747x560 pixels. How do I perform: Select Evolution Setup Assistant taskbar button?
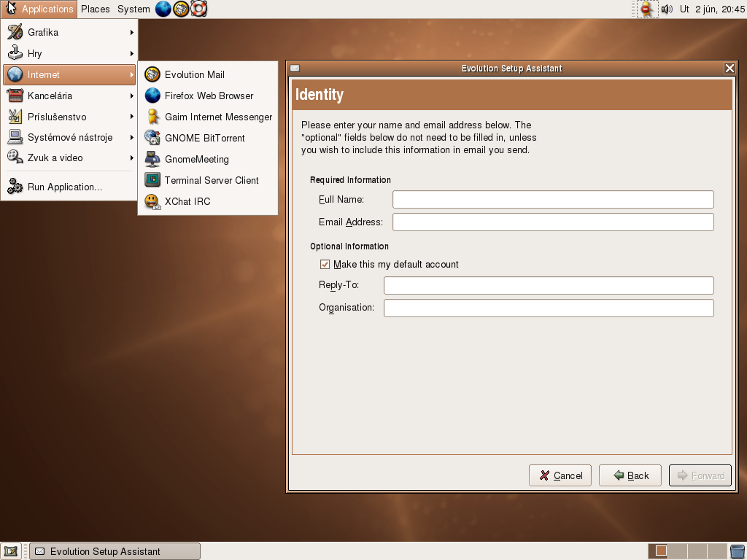pyautogui.click(x=115, y=551)
